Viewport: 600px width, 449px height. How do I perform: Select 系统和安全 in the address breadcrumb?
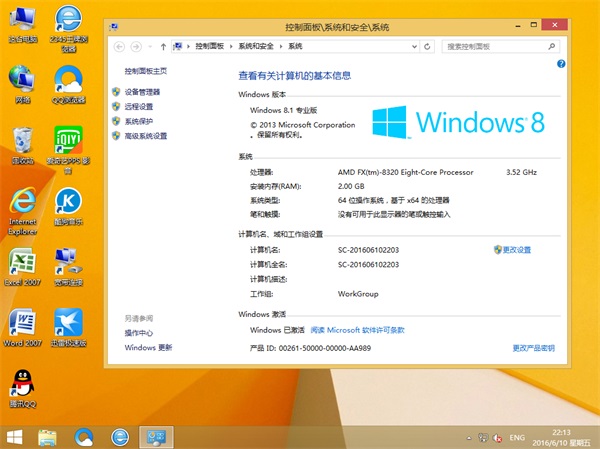256,46
